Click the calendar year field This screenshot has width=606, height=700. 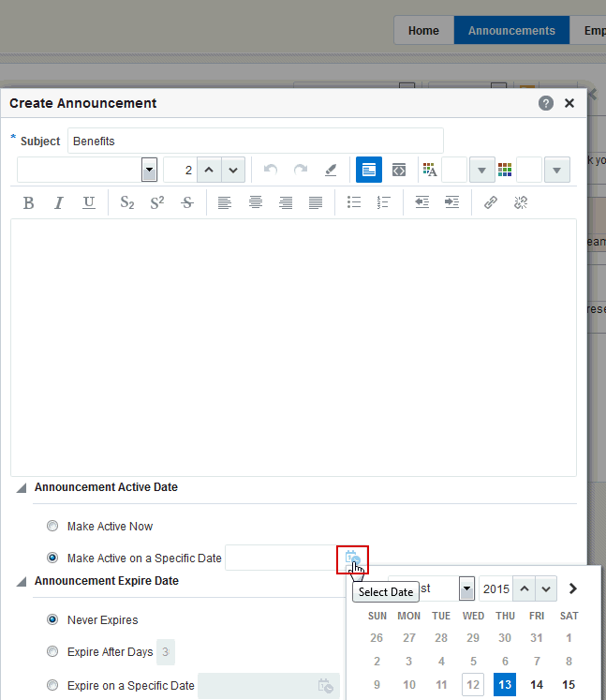click(495, 588)
